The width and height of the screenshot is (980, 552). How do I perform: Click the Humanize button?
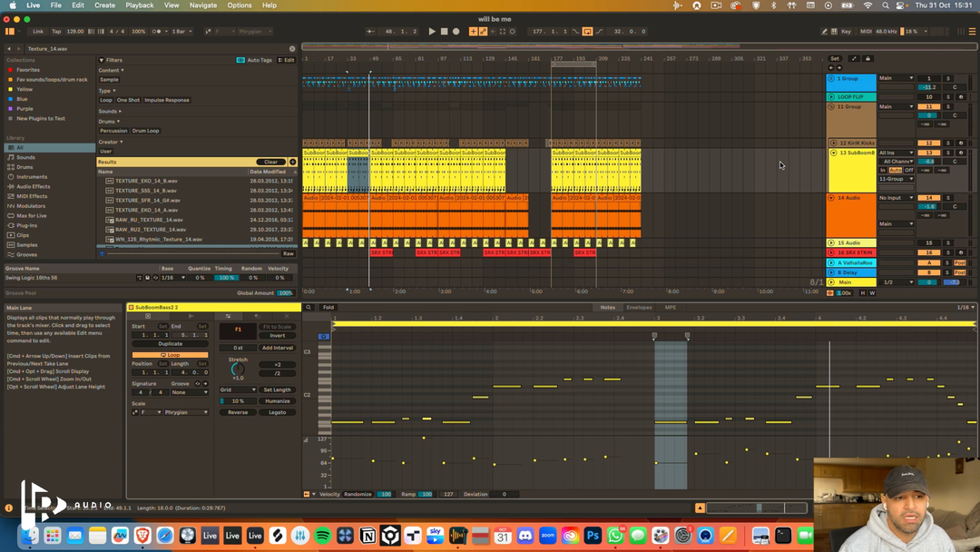click(x=278, y=400)
